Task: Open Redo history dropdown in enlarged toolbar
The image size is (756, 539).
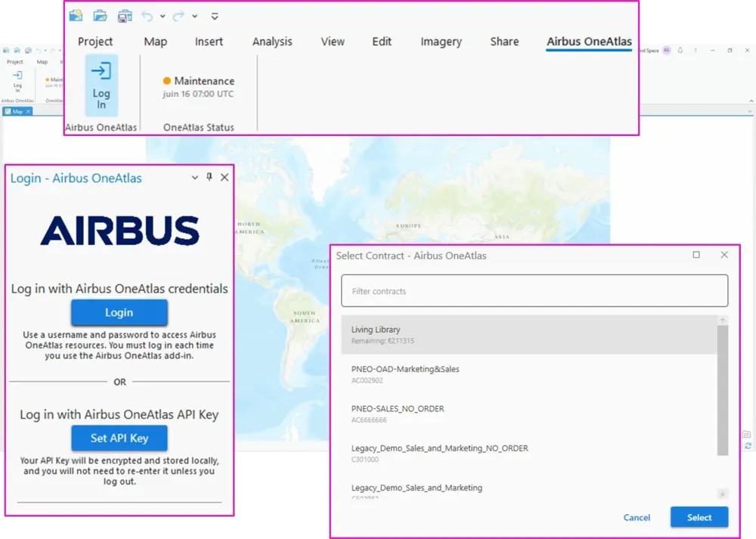Action: tap(195, 17)
